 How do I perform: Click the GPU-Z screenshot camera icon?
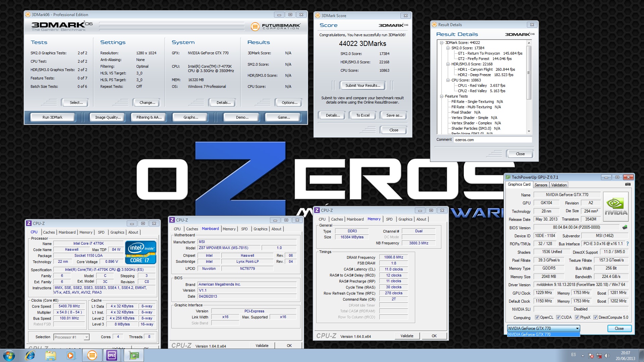coord(628,184)
